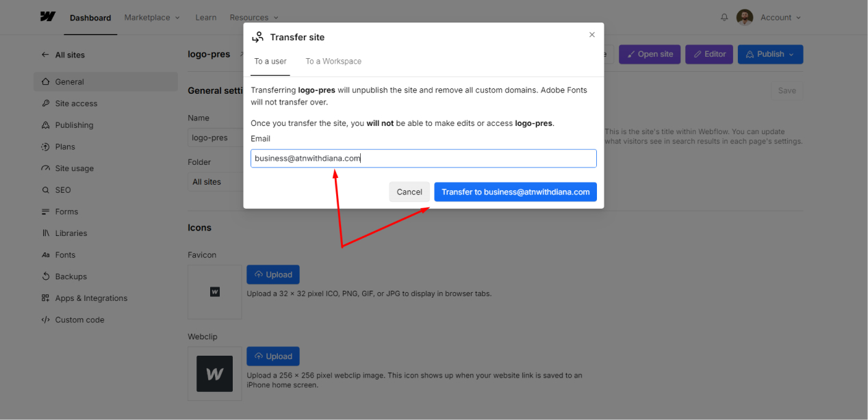Click the Open site button
868x420 pixels.
(x=650, y=54)
